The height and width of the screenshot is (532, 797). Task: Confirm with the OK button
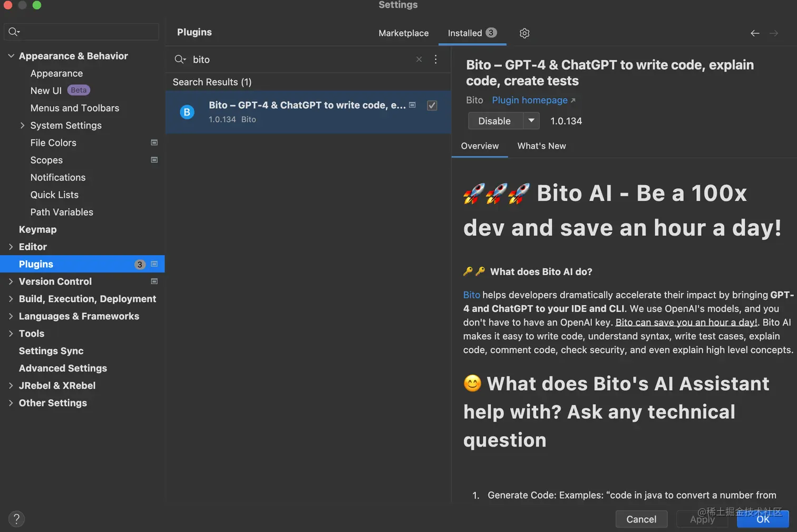pos(763,519)
